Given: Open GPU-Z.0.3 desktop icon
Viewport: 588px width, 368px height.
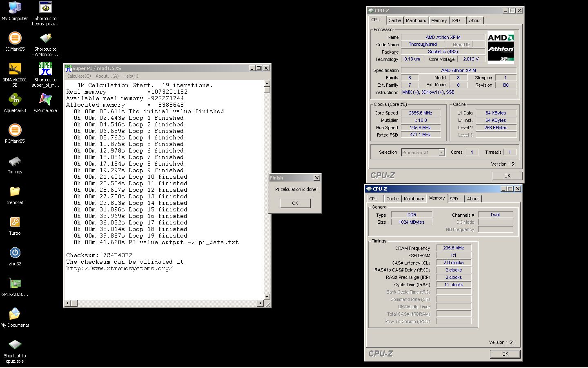Looking at the screenshot, I should [15, 287].
